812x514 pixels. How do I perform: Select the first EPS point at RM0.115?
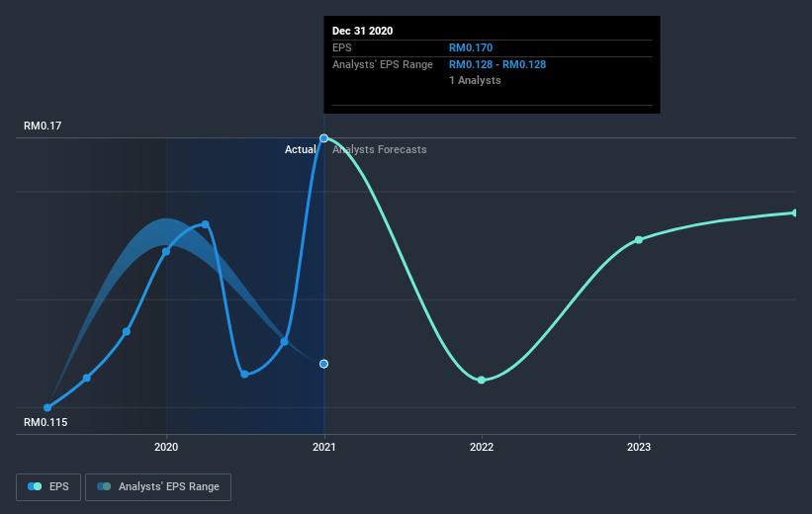47,407
